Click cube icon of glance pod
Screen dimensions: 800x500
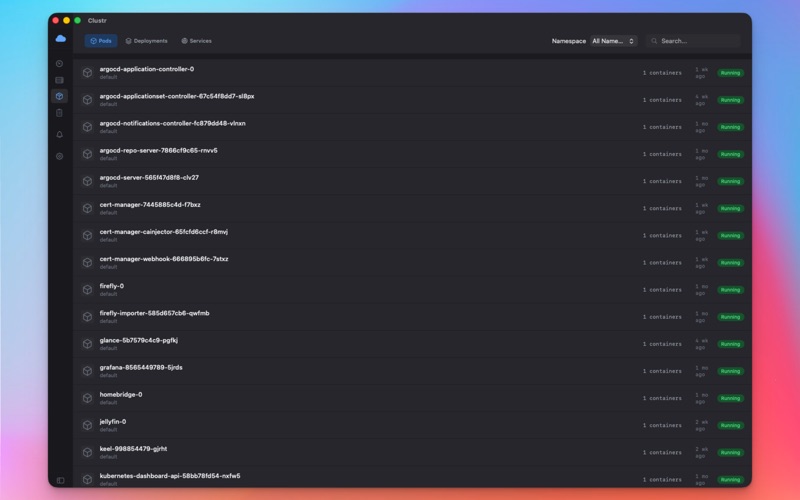click(x=87, y=344)
